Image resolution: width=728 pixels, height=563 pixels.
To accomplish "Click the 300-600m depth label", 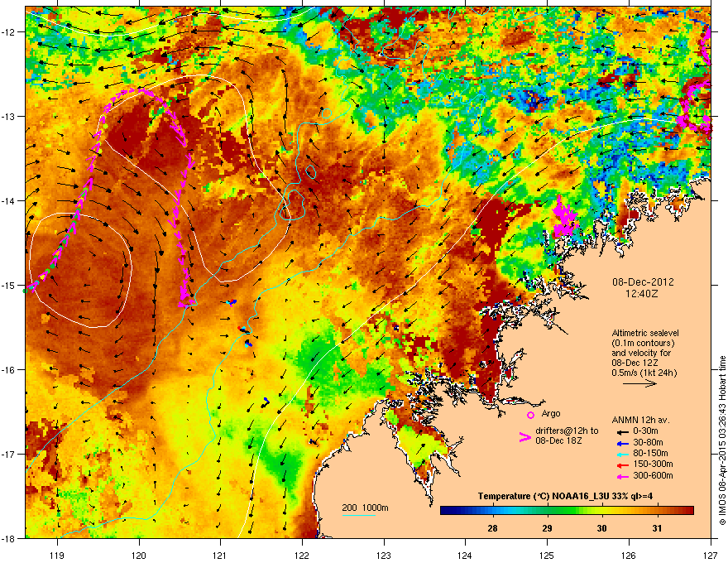I will pos(653,476).
